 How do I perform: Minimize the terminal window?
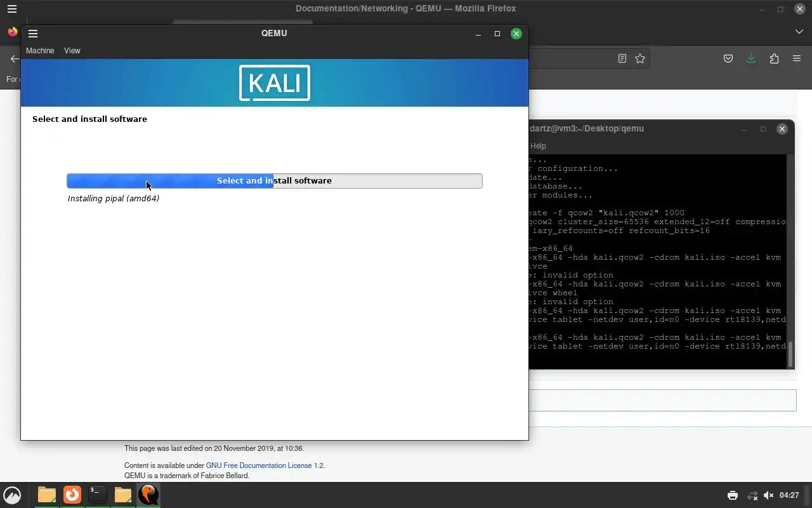click(744, 129)
